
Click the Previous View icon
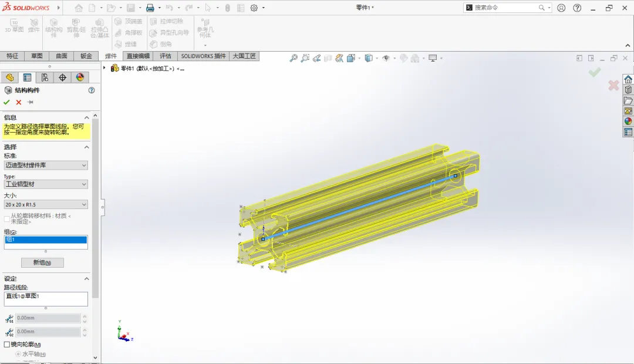click(316, 58)
